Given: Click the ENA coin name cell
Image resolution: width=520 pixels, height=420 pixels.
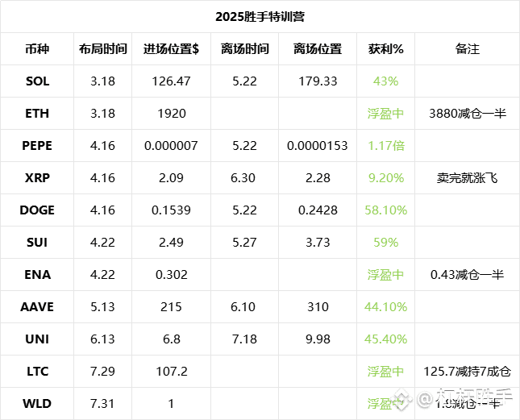Looking at the screenshot, I should 37,274.
